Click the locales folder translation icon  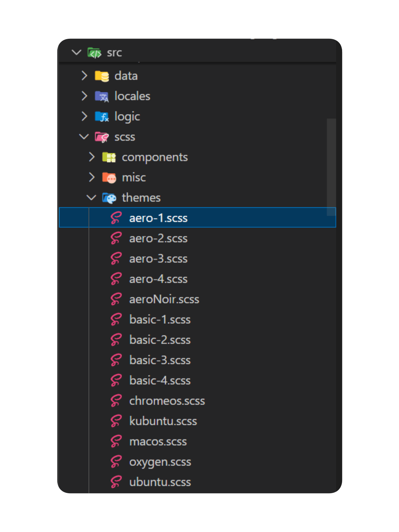102,96
